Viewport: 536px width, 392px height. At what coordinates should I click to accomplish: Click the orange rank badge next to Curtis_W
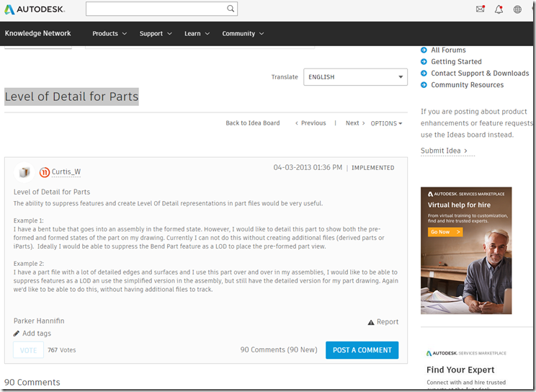(45, 172)
